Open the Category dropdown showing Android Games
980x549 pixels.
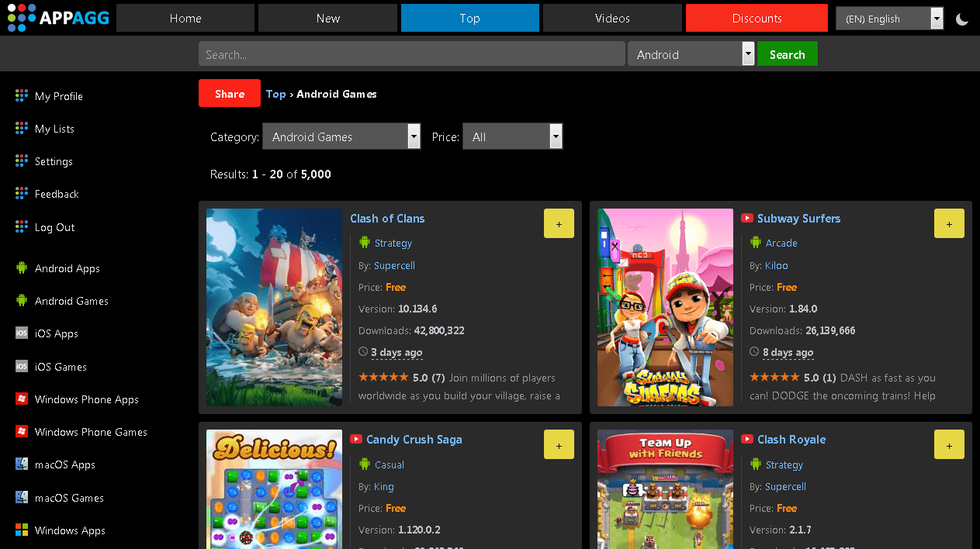point(341,136)
